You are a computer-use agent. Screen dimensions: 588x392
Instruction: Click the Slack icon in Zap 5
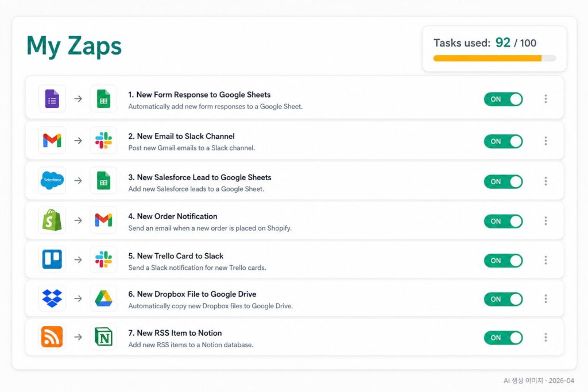[103, 259]
